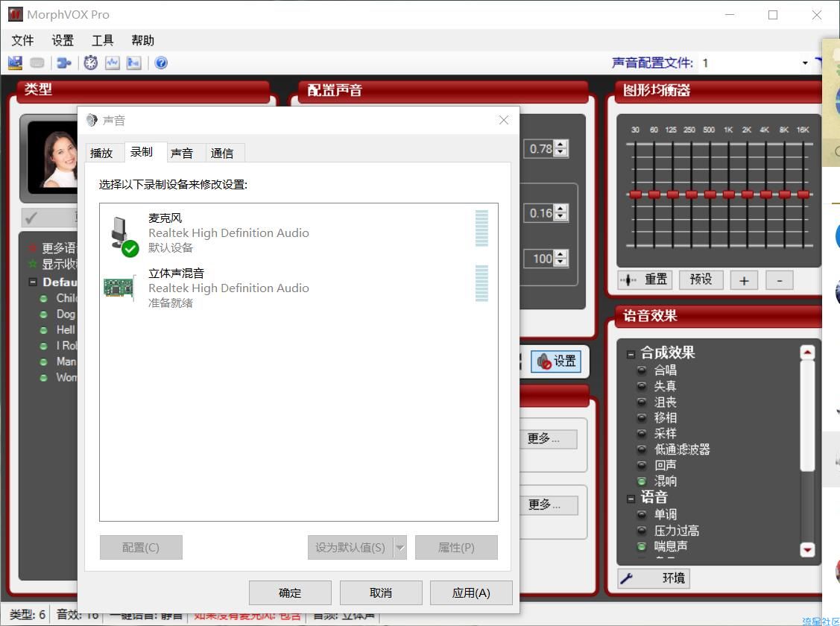Toggle the 回声 effect
Viewport: 840px width, 626px height.
(641, 465)
